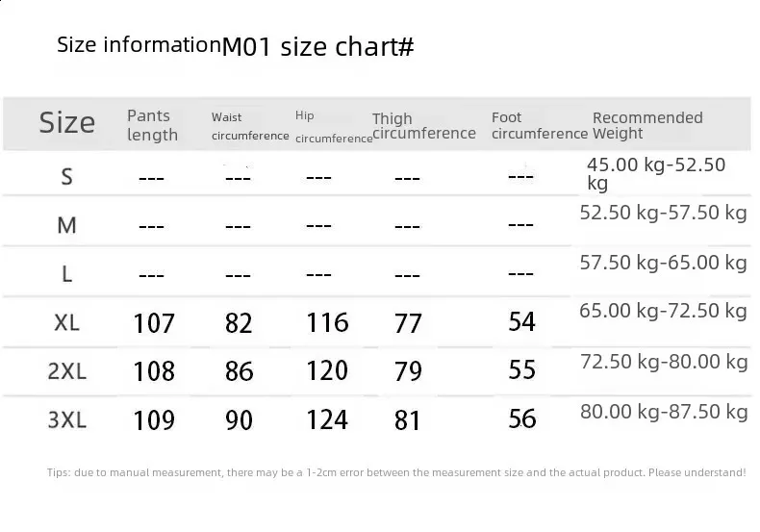Screen dimensions: 760x532
Task: Click the 'Pants length' column header
Action: click(152, 125)
